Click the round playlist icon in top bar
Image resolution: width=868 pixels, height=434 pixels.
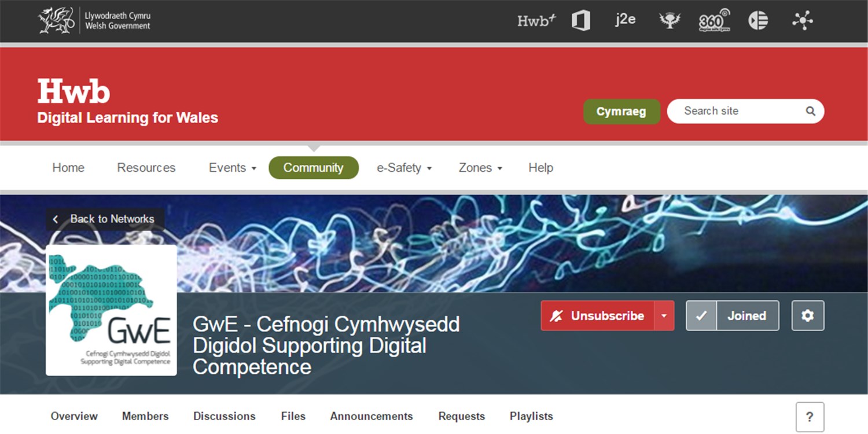tap(758, 21)
